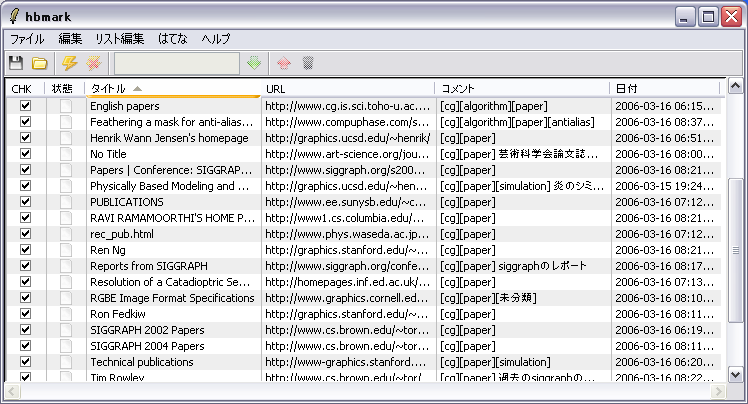Screen dimensions: 748x404
Task: Open the ヘルプ menu
Action: click(216, 39)
